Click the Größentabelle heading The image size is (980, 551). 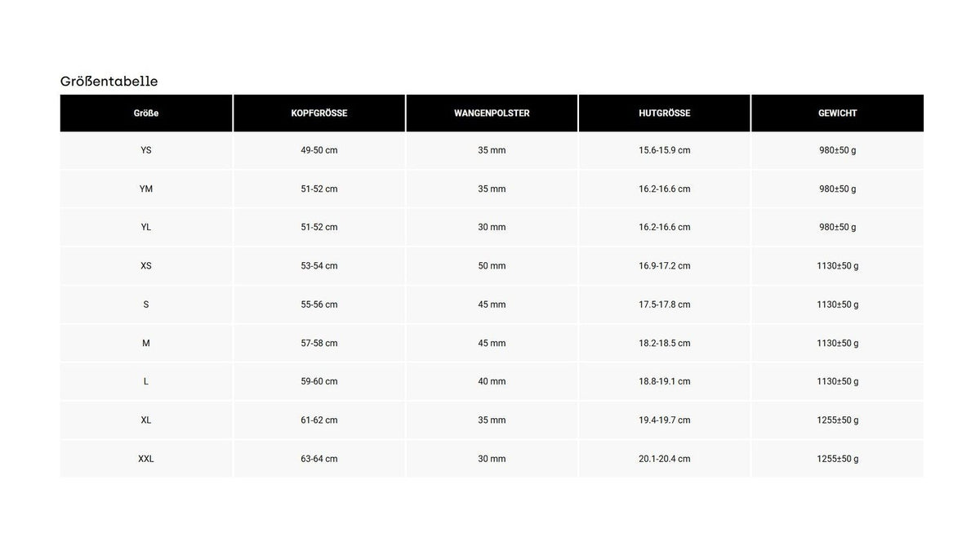tap(109, 82)
